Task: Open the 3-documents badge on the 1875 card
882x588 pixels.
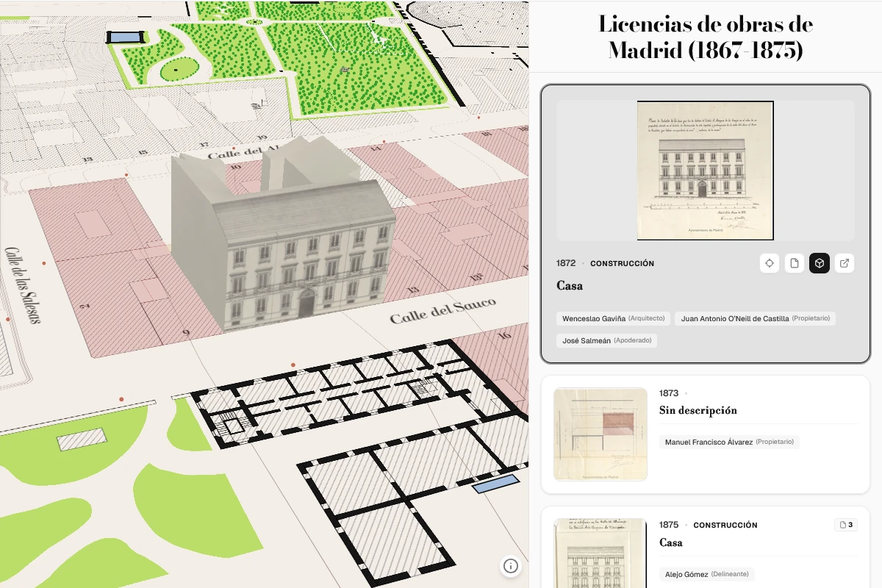Action: tap(846, 525)
